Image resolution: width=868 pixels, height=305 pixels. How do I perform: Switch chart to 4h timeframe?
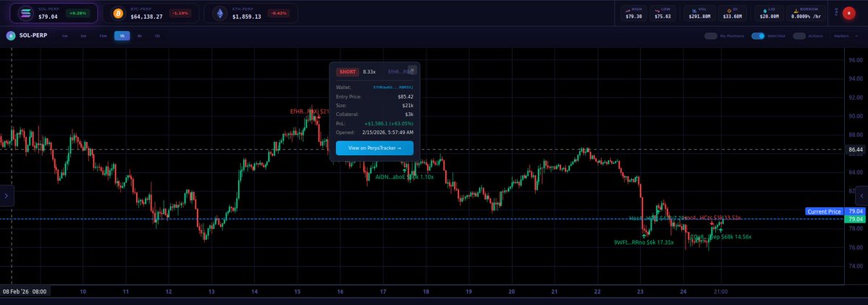tap(140, 36)
